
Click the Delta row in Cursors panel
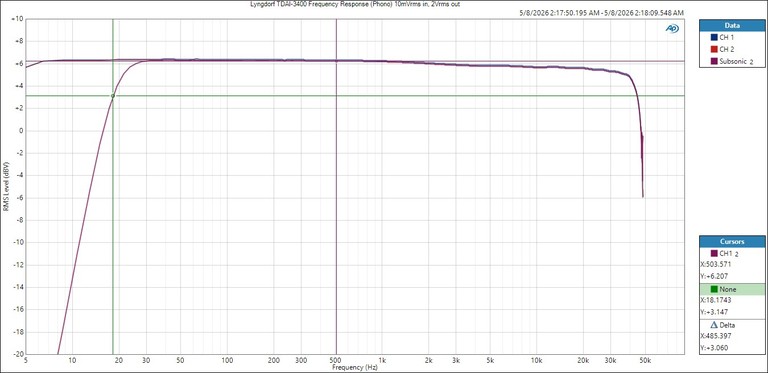732,325
